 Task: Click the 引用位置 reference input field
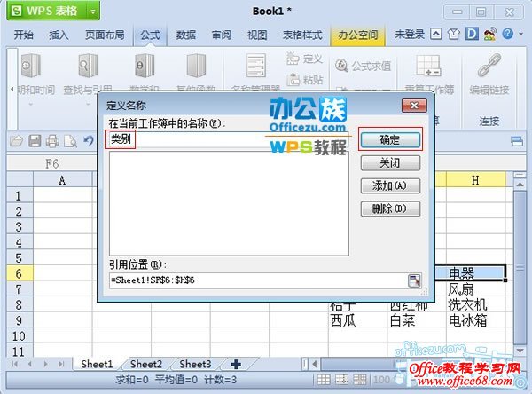click(258, 280)
